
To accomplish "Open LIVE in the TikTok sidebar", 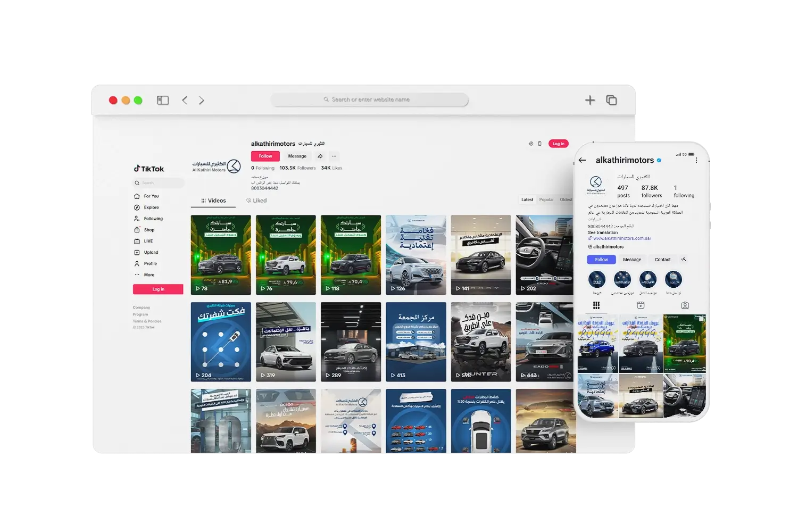I will click(x=144, y=241).
